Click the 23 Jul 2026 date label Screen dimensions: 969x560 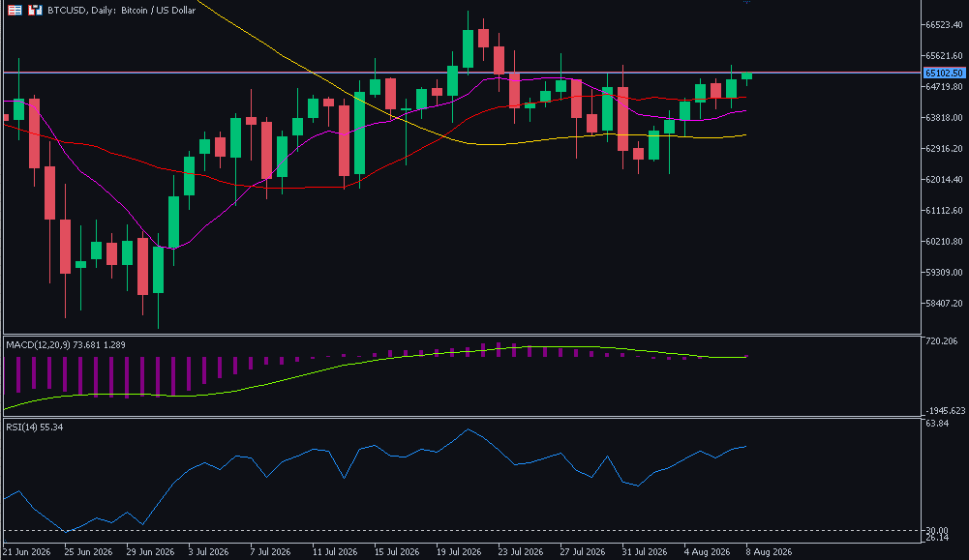520,551
